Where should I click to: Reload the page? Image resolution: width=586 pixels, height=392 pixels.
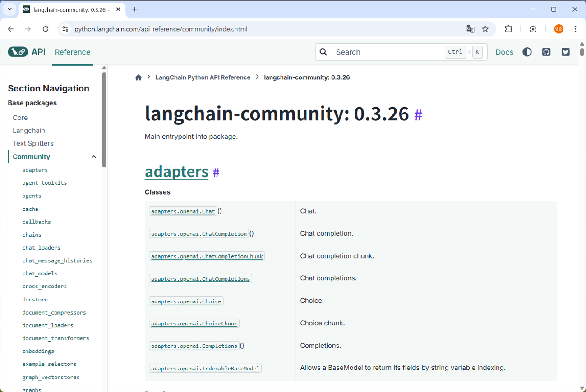click(x=45, y=29)
